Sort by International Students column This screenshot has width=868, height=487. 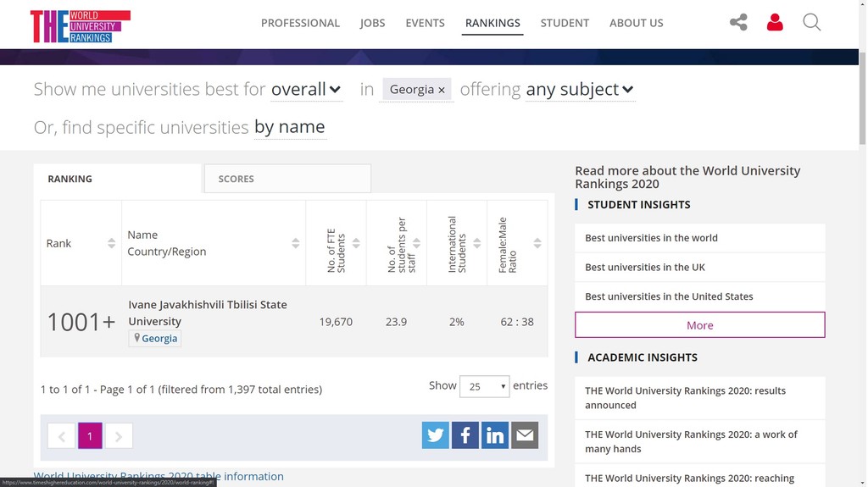pos(476,243)
